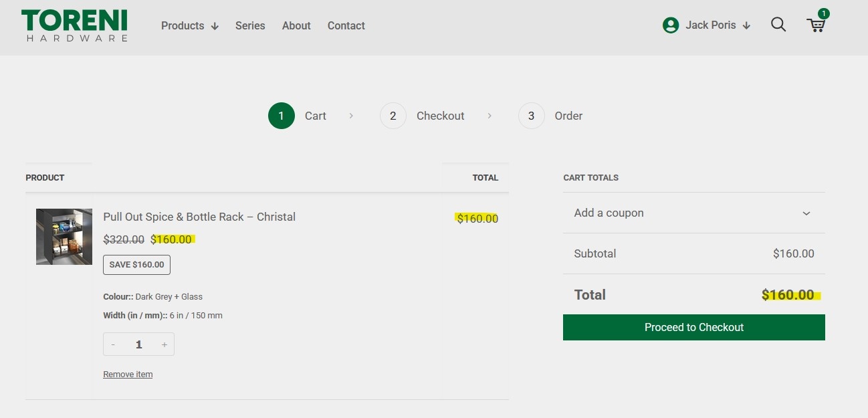Screen dimensions: 868x418
Task: Click the spice rack product thumbnail
Action: pyautogui.click(x=64, y=237)
